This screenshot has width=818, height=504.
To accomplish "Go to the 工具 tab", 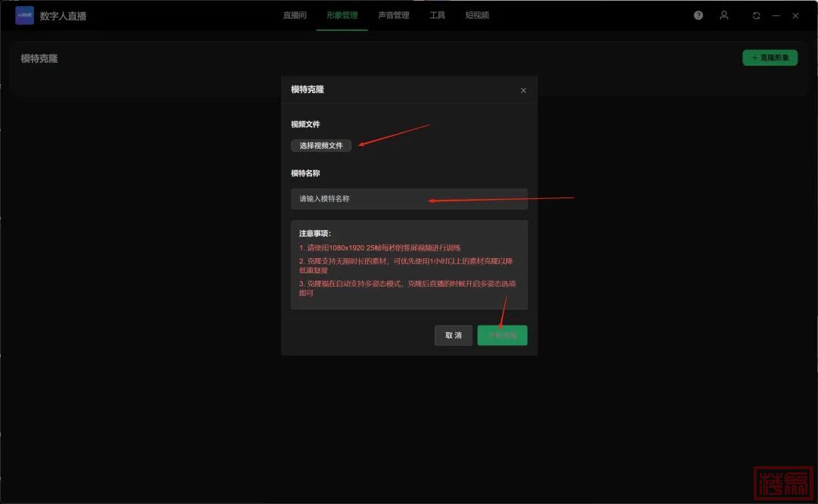I will coord(437,15).
